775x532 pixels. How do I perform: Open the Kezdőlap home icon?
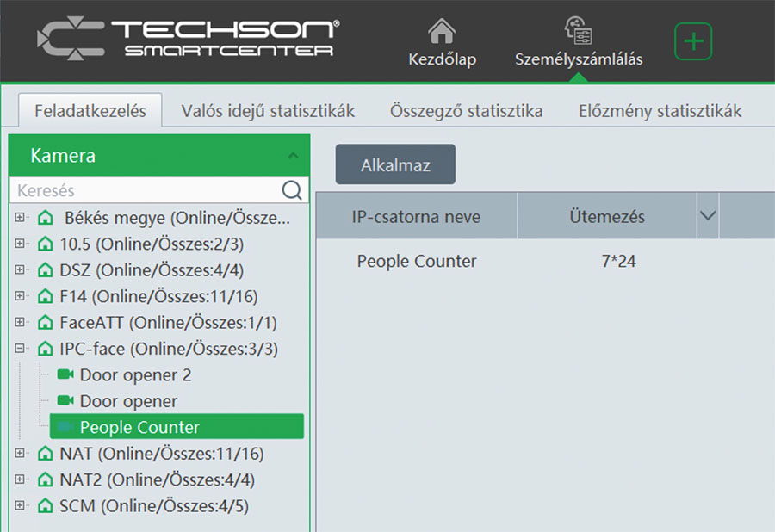(x=442, y=31)
